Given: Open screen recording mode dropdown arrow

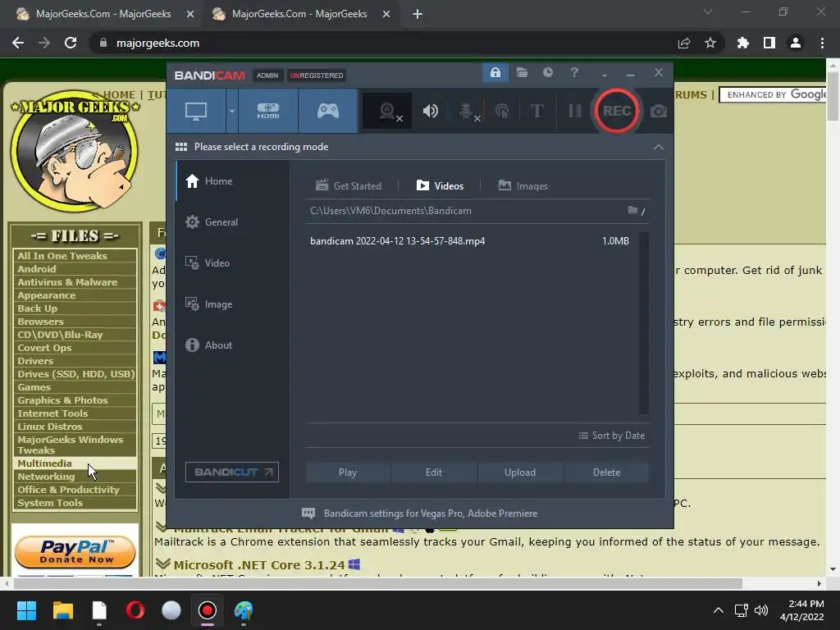Looking at the screenshot, I should 232,111.
